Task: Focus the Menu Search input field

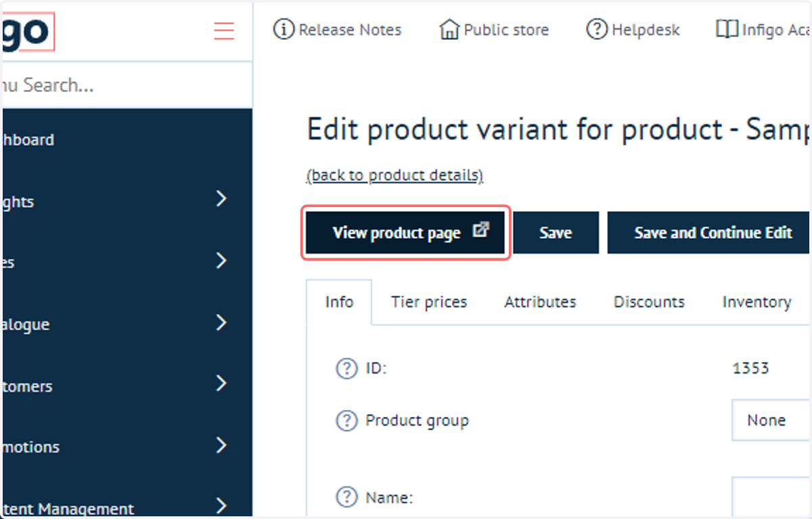Action: tap(127, 85)
